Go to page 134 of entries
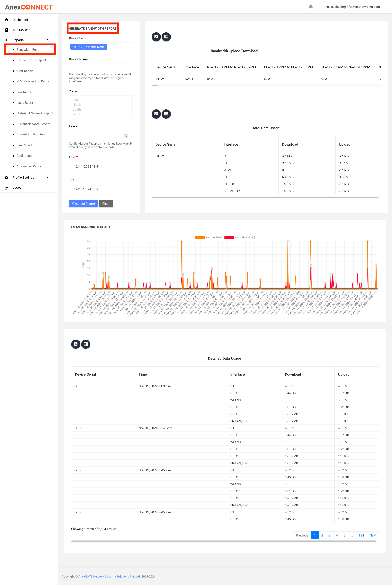392x585 pixels. (361, 535)
